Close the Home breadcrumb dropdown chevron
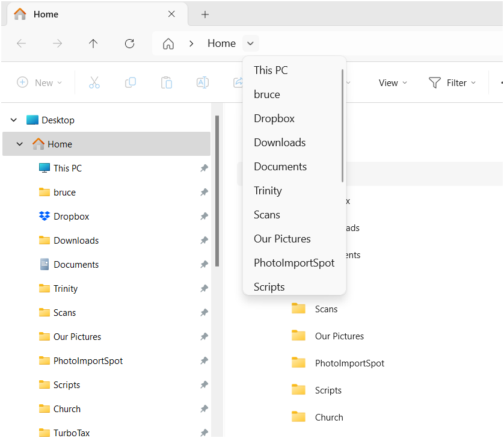The height and width of the screenshot is (438, 504). (251, 43)
